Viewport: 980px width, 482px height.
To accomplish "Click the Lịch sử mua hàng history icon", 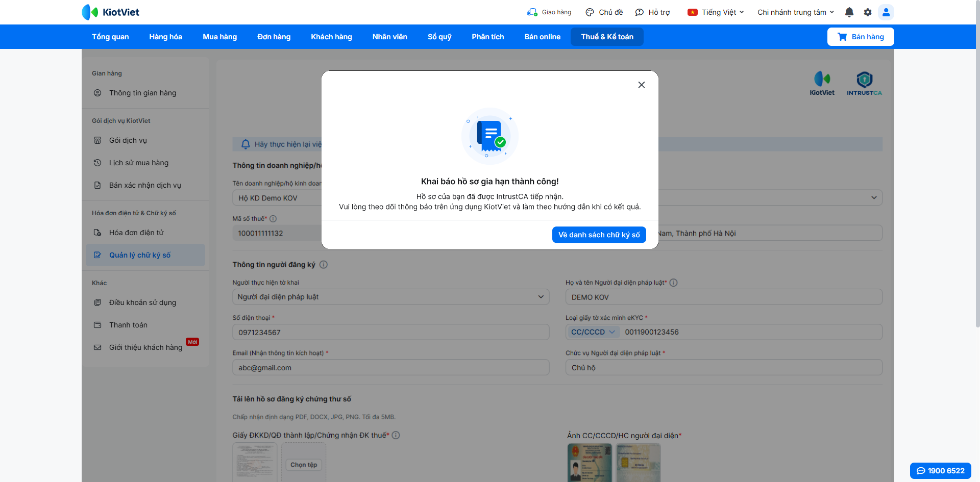I will (97, 163).
